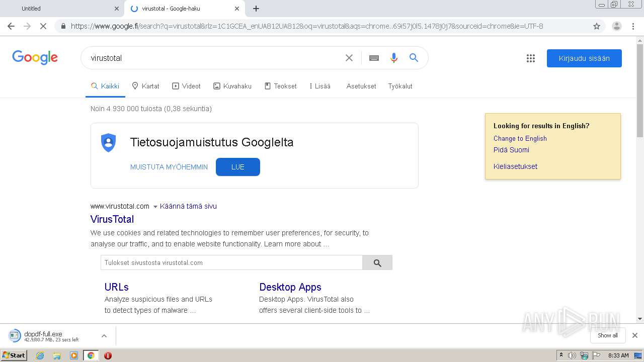
Task: Open the red Opera icon in the taskbar
Action: [x=108, y=355]
